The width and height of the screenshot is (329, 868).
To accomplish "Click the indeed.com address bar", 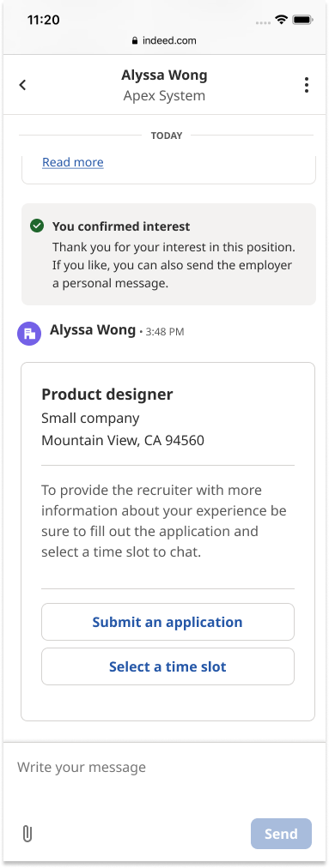I will click(164, 40).
